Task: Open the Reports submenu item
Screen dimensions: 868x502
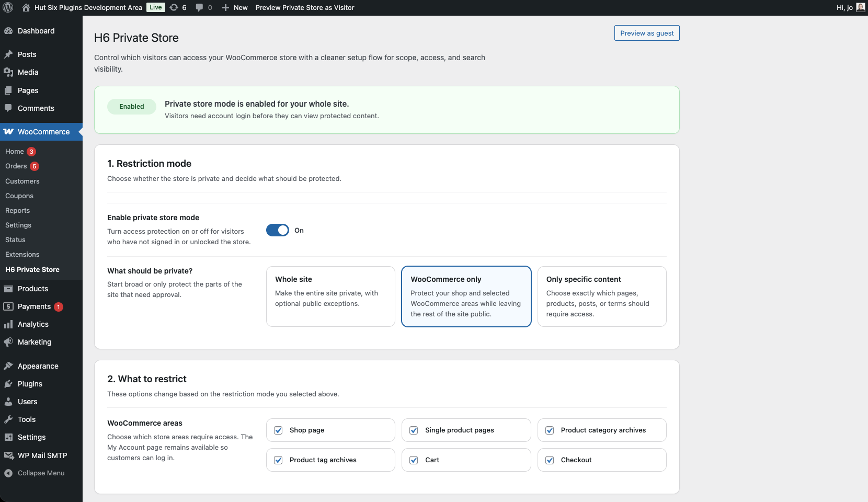Action: coord(18,211)
